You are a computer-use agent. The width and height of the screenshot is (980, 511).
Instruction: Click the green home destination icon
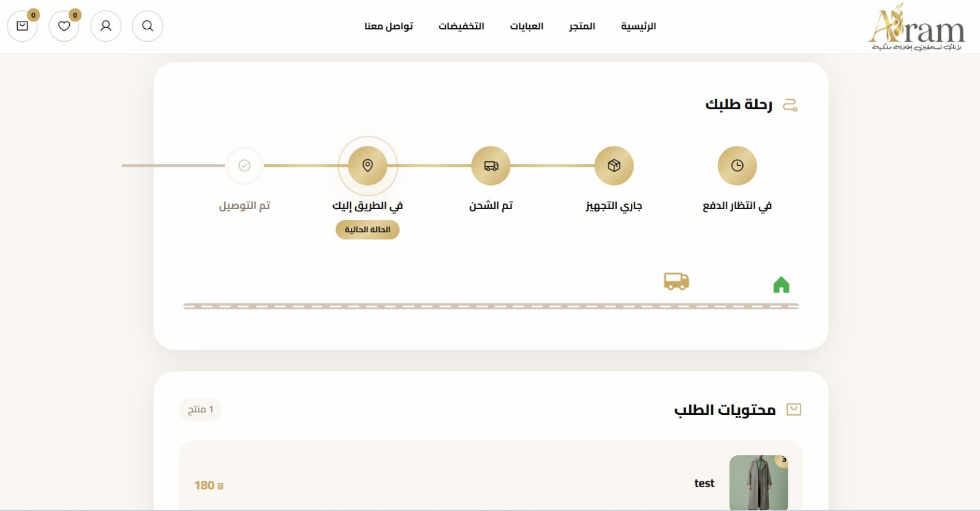782,285
